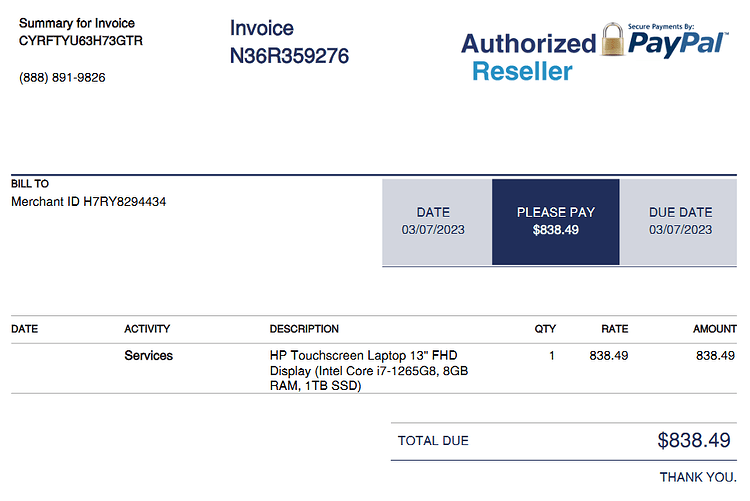Click the DESCRIPTION column header
Image resolution: width=750 pixels, height=501 pixels.
304,329
